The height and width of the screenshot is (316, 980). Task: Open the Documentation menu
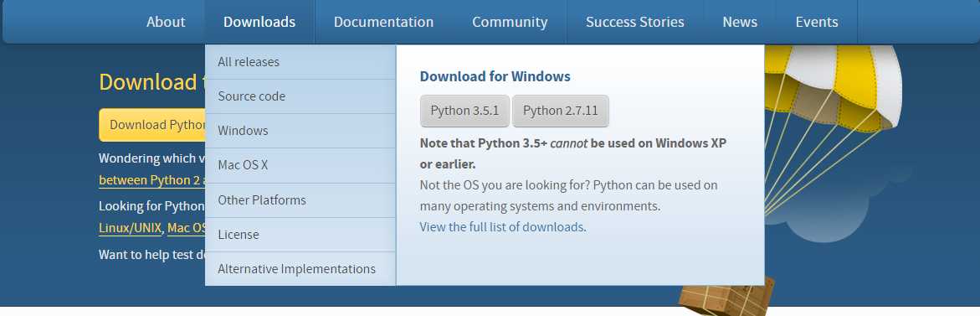pyautogui.click(x=384, y=22)
